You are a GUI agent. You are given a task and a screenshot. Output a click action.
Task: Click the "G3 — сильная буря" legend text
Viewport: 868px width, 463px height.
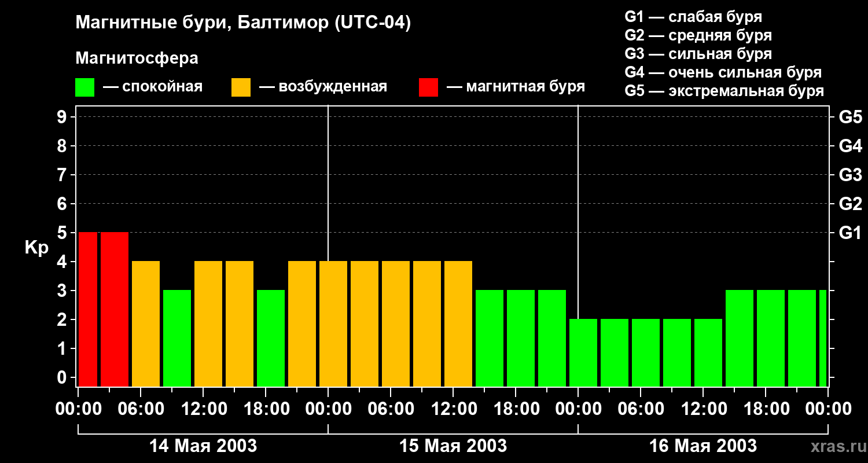click(x=698, y=54)
